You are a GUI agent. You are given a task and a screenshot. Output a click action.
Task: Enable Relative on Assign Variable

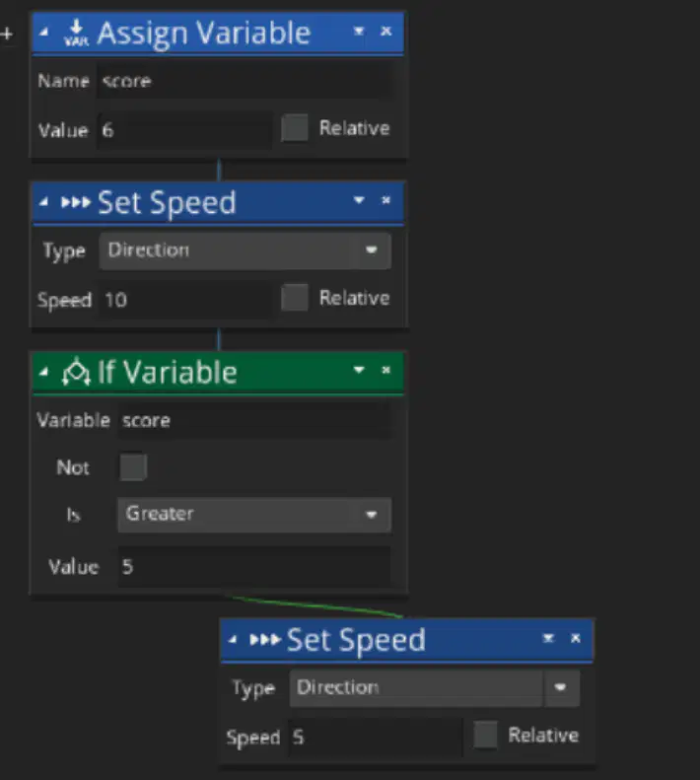pos(295,128)
